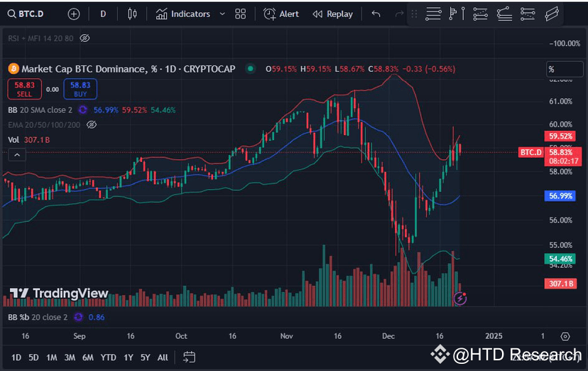
Task: Select the 3M date range
Action: 70,357
